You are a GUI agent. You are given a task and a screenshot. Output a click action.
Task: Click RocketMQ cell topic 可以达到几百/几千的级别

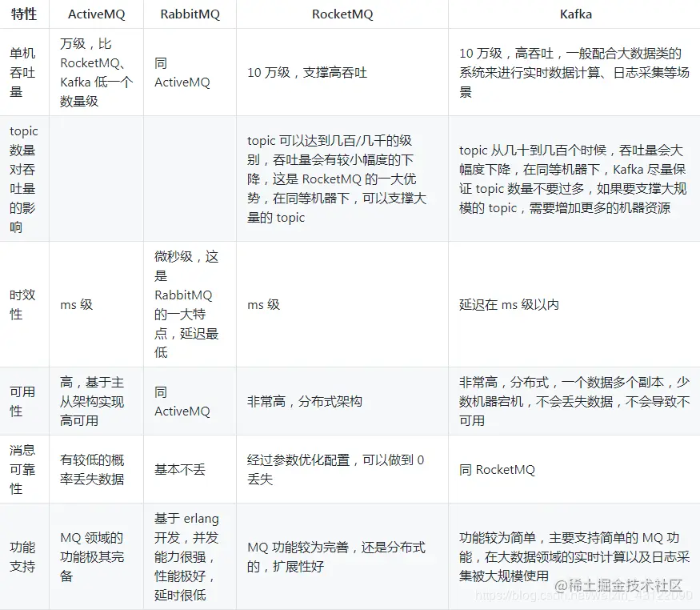(x=342, y=179)
